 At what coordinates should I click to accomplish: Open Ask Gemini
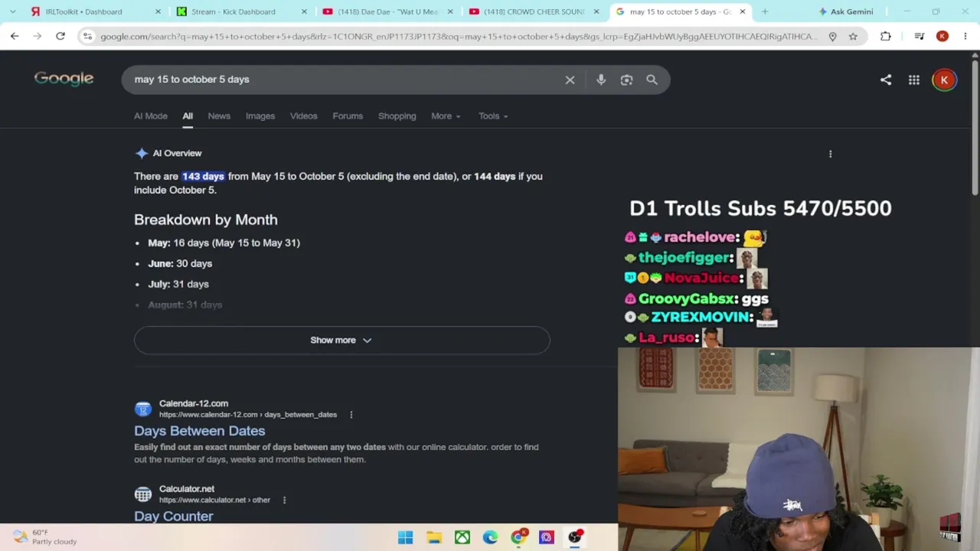(x=845, y=11)
